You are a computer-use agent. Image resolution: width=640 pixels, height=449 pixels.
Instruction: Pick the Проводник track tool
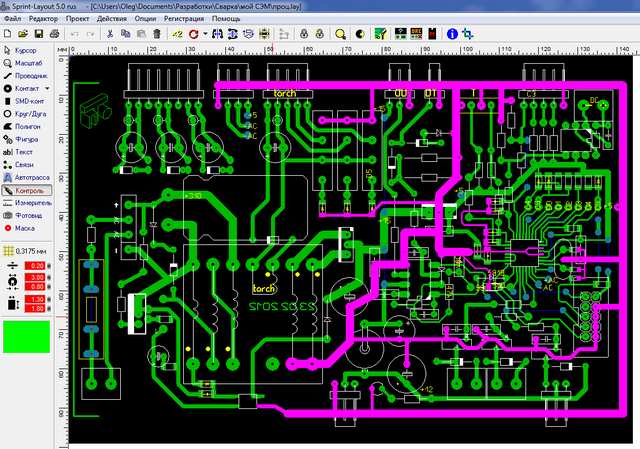[x=30, y=76]
